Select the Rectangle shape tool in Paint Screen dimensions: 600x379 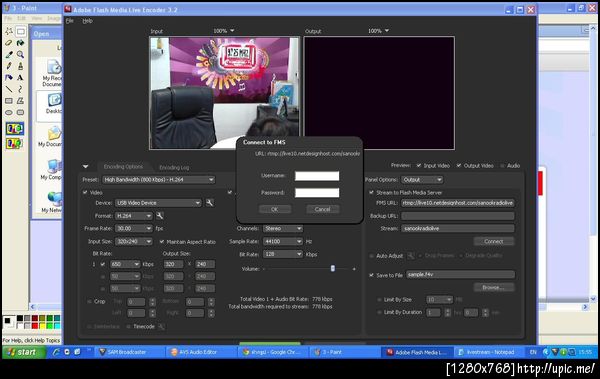coord(9,101)
